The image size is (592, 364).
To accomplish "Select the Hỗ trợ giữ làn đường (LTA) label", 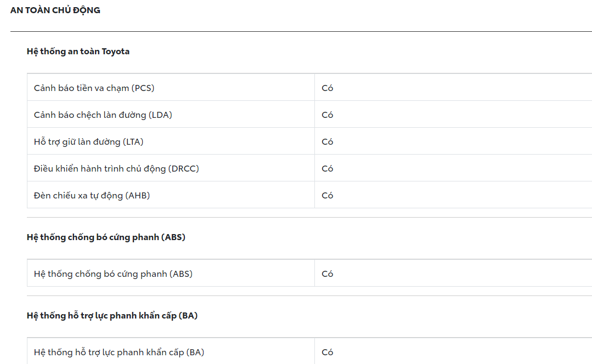I will point(88,141).
